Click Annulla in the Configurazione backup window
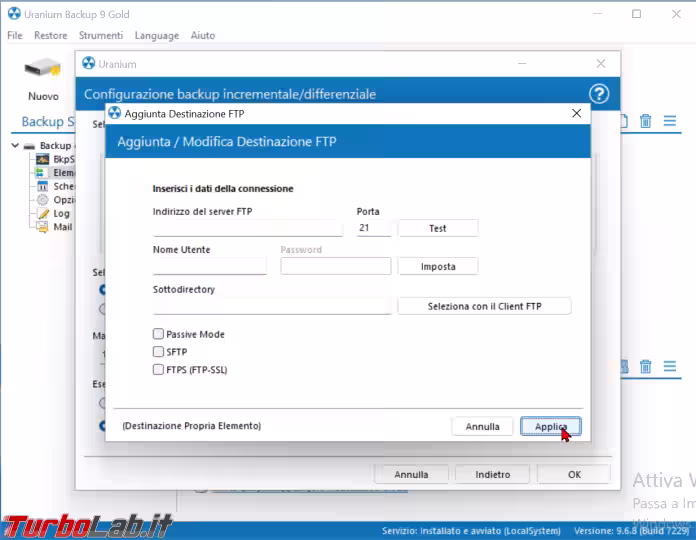 tap(411, 474)
